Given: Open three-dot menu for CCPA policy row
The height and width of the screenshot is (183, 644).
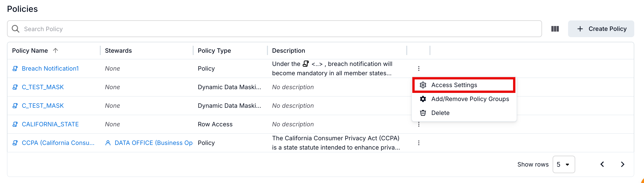Looking at the screenshot, I should coord(419,143).
